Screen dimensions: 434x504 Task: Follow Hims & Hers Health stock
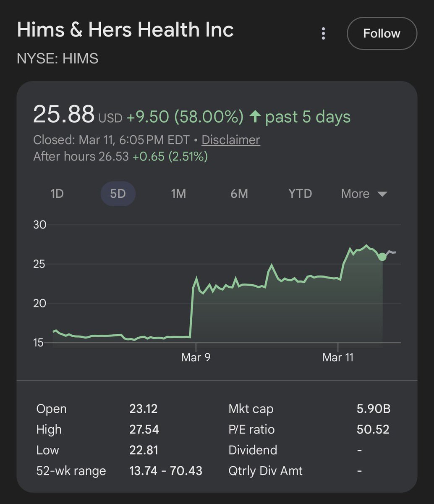(382, 34)
